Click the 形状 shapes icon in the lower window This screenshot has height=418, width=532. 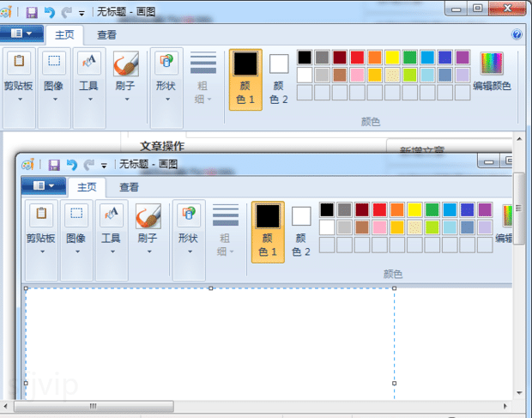pyautogui.click(x=188, y=216)
